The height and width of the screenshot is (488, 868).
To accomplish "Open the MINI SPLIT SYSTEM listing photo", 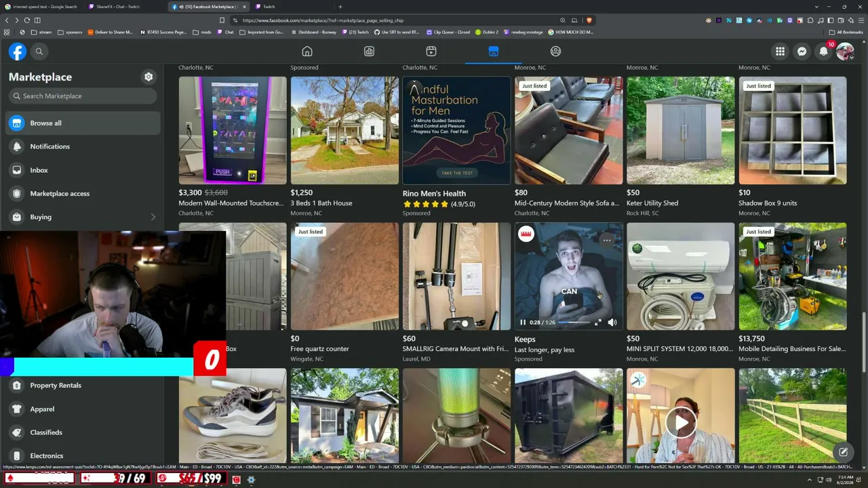I will pos(681,277).
